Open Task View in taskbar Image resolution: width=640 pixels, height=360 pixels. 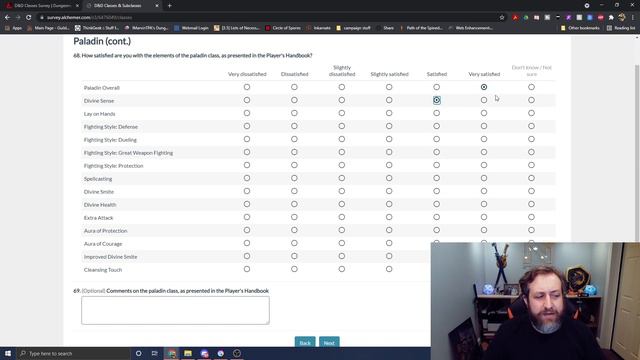(x=155, y=353)
